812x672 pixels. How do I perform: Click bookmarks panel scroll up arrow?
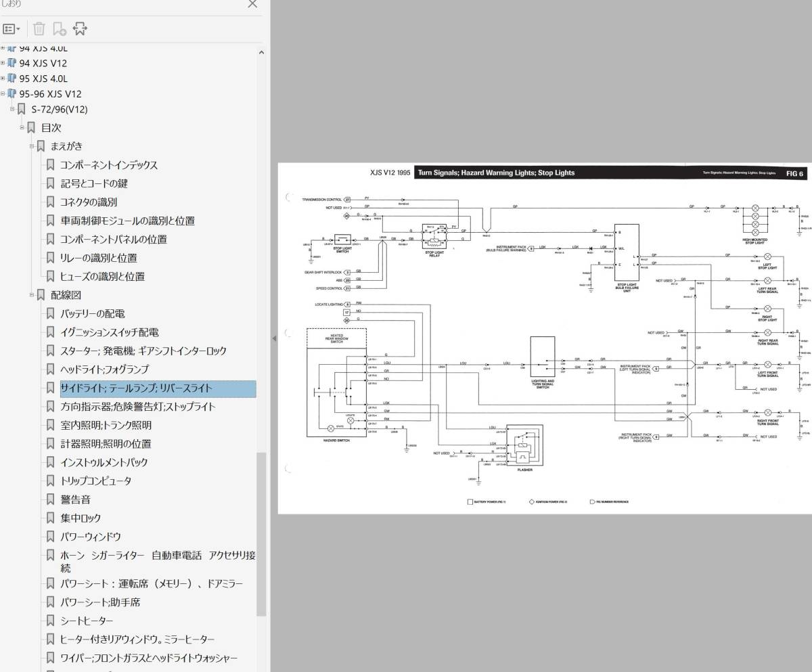pos(261,52)
